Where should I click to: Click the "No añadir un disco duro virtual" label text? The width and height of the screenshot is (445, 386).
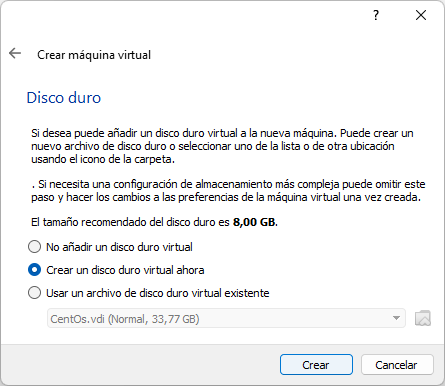coord(119,247)
